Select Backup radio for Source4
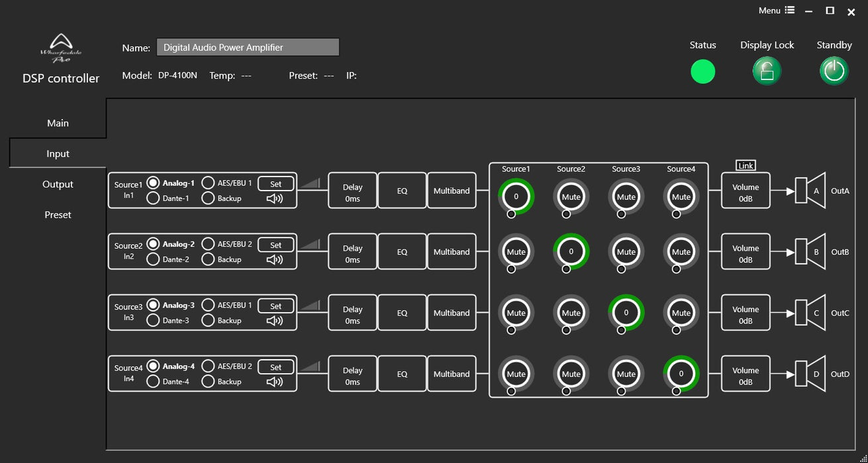The image size is (868, 463). click(208, 382)
